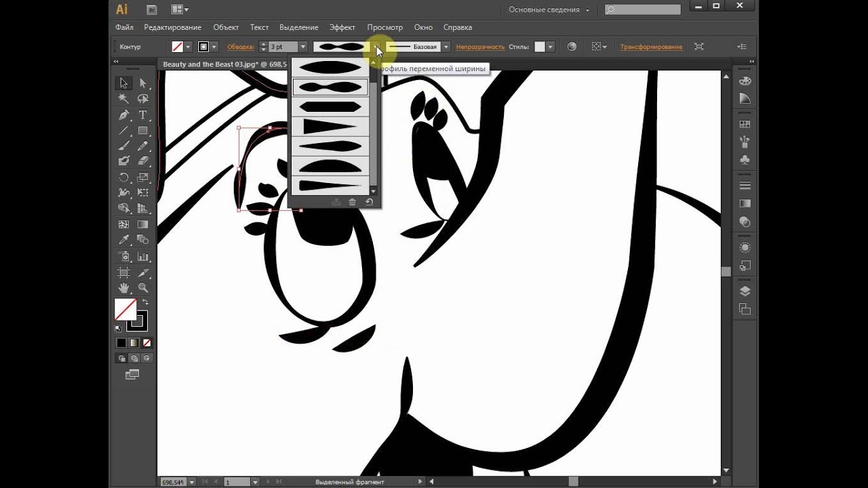Select the Perspective Grid tool
This screenshot has width=868, height=488.
tap(143, 209)
